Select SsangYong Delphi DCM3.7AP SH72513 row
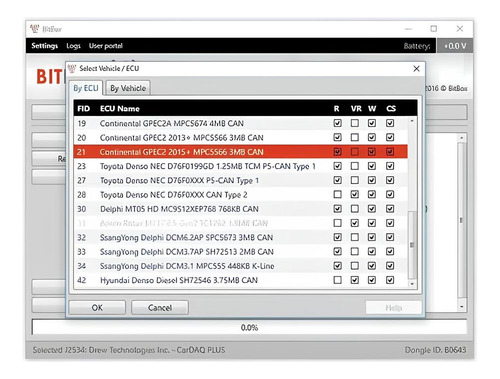 pyautogui.click(x=240, y=251)
